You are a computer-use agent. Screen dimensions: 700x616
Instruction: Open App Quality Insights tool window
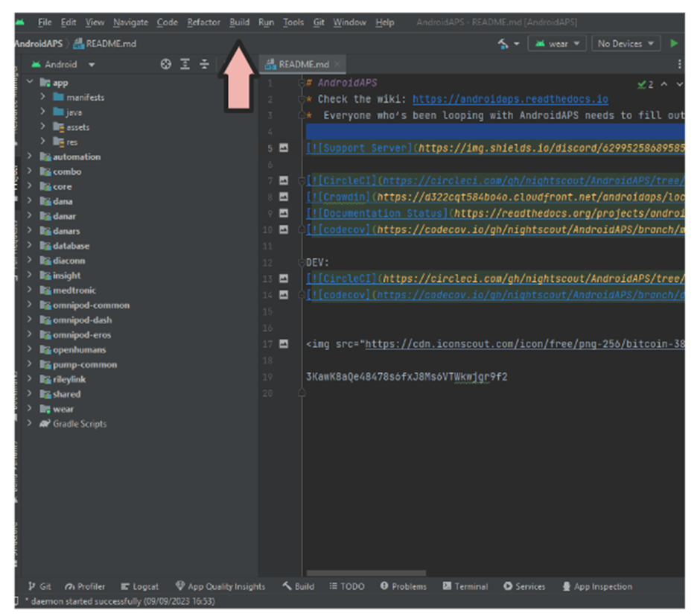click(220, 586)
